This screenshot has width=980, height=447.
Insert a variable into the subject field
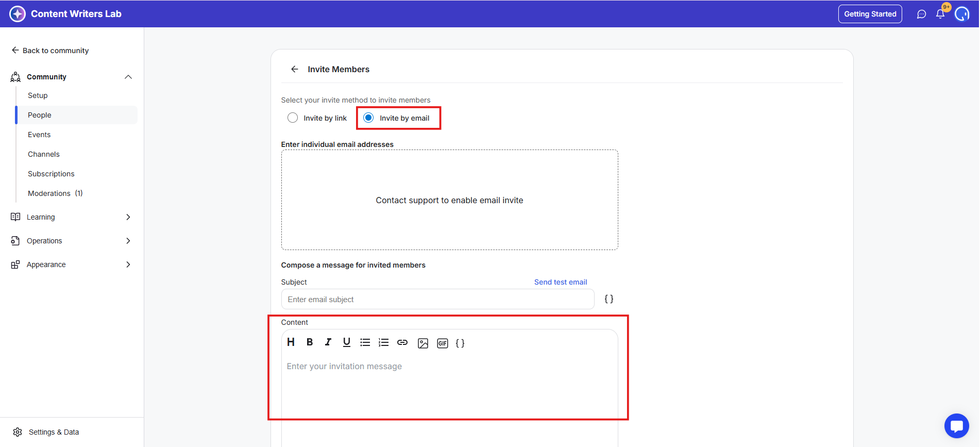tap(609, 299)
